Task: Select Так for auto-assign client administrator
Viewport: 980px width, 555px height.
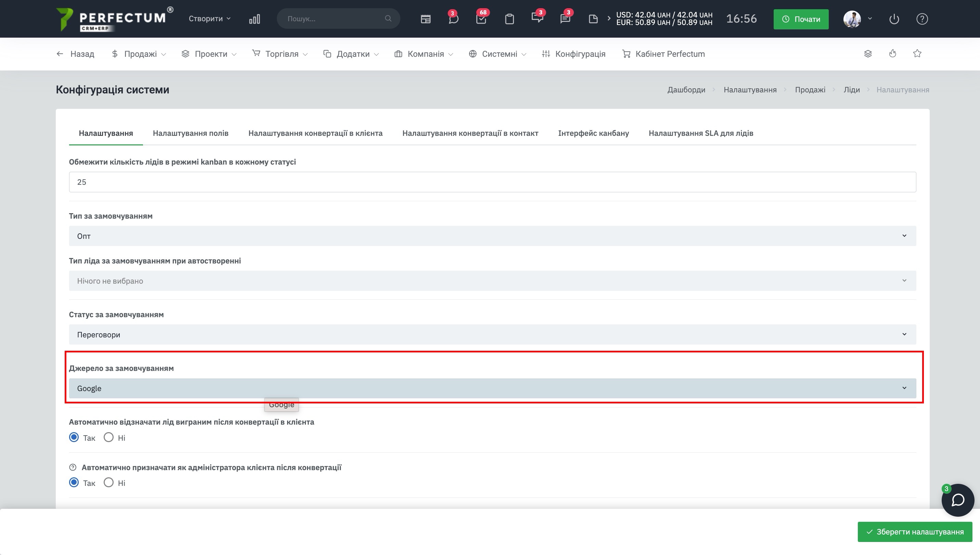Action: point(74,482)
